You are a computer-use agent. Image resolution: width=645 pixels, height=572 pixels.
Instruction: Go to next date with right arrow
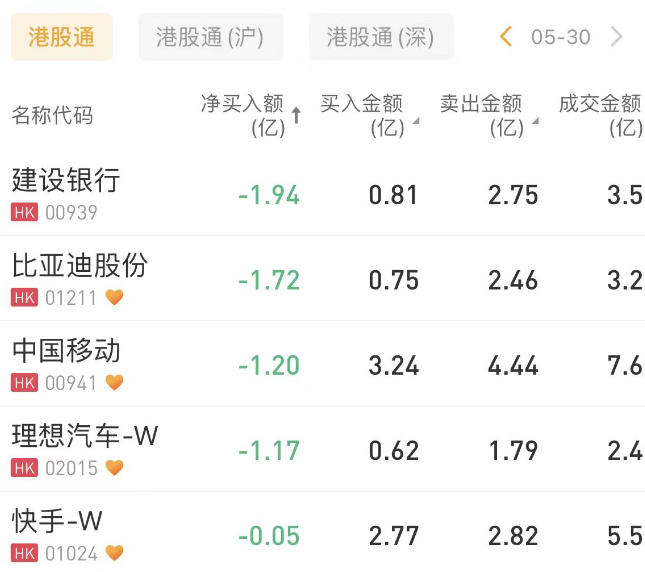(617, 37)
